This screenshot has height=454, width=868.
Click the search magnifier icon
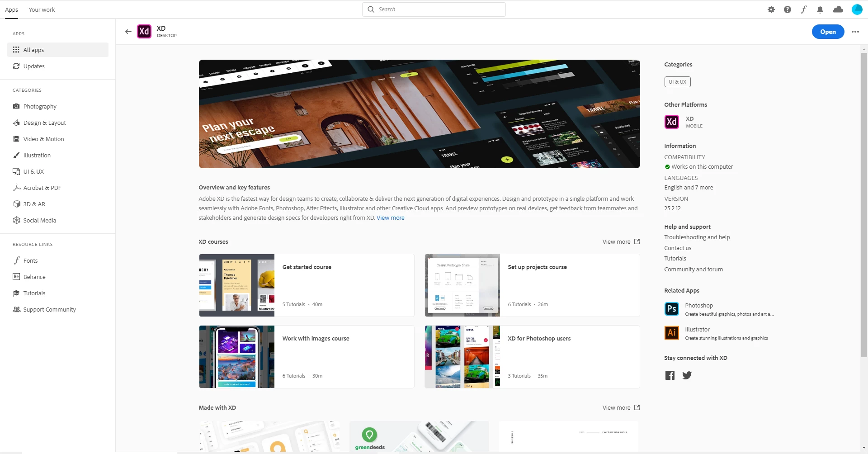pos(371,9)
